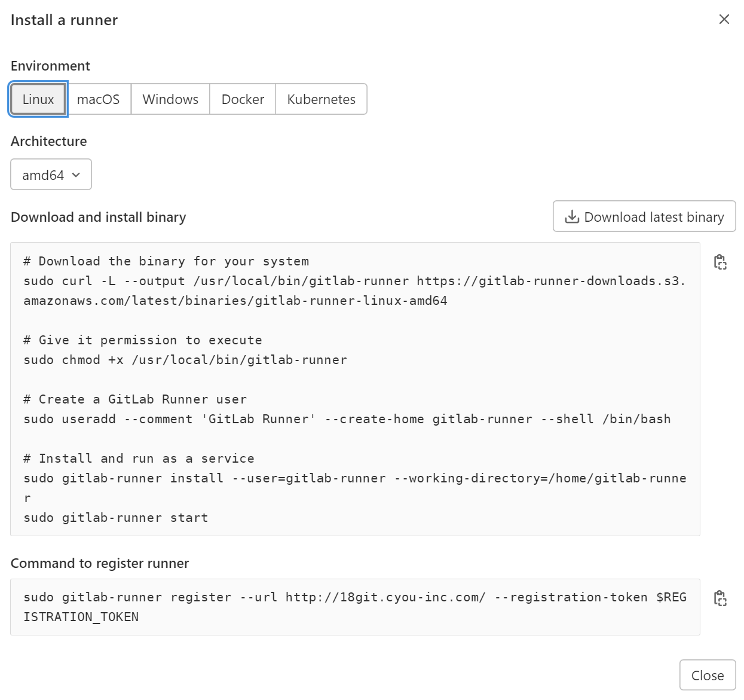Click the 'sudo gitlab-runner register --url' command text
Image resolution: width=744 pixels, height=700 pixels.
click(355, 607)
